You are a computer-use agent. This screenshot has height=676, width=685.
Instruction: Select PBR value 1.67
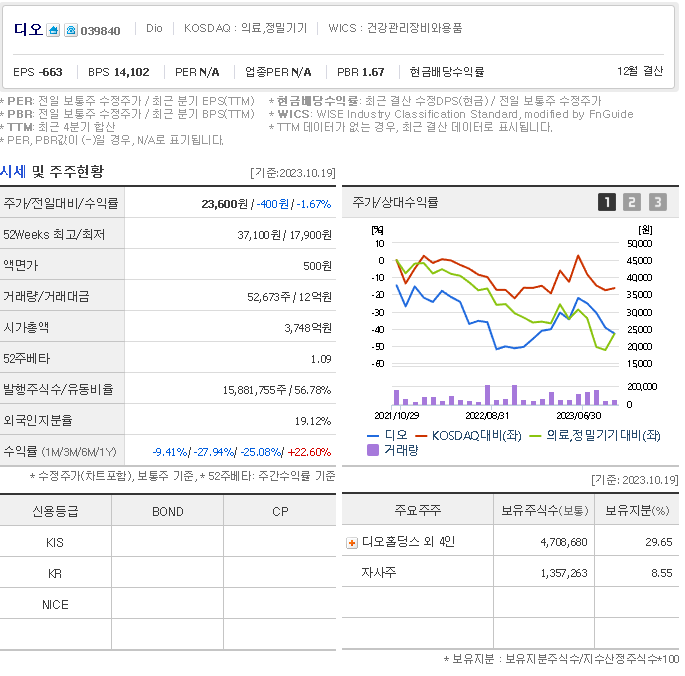373,72
